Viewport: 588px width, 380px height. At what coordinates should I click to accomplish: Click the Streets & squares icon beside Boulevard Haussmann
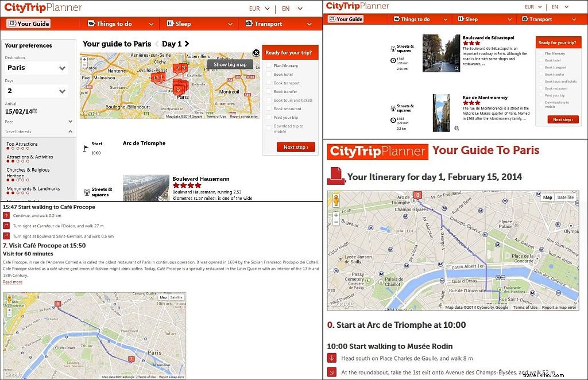pyautogui.click(x=87, y=192)
